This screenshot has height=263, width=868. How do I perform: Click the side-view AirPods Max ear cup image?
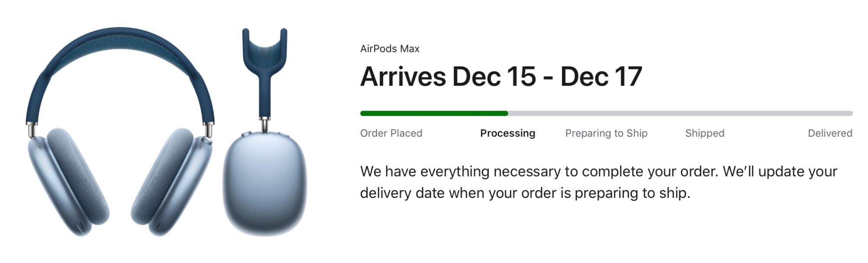[x=265, y=132]
